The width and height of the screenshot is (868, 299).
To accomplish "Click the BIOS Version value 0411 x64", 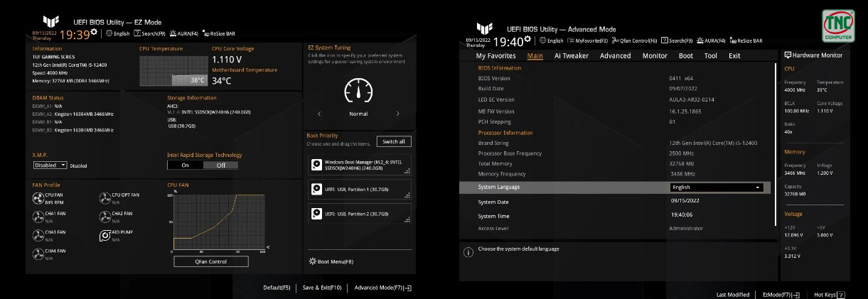I will (x=681, y=78).
